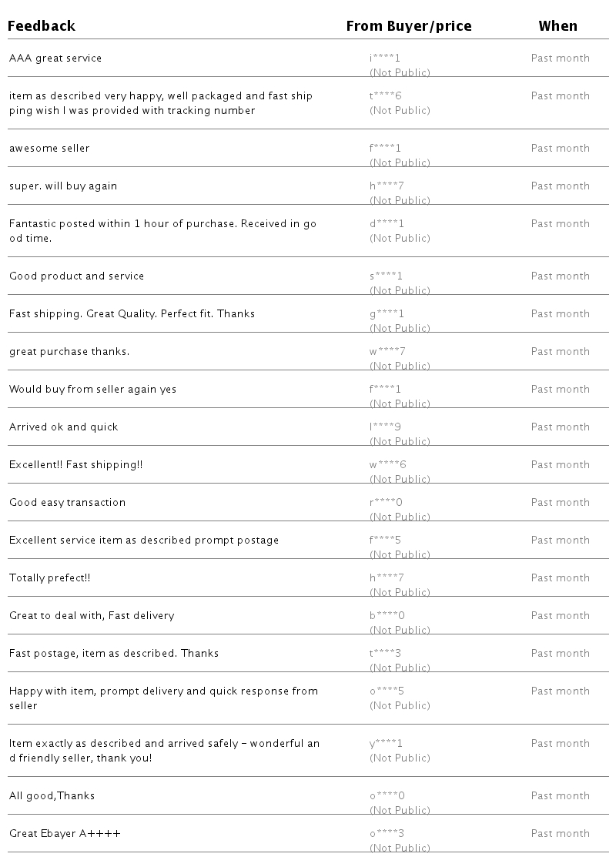Image resolution: width=616 pixels, height=867 pixels.
Task: Open buyer t****6's profile
Action: (x=386, y=96)
